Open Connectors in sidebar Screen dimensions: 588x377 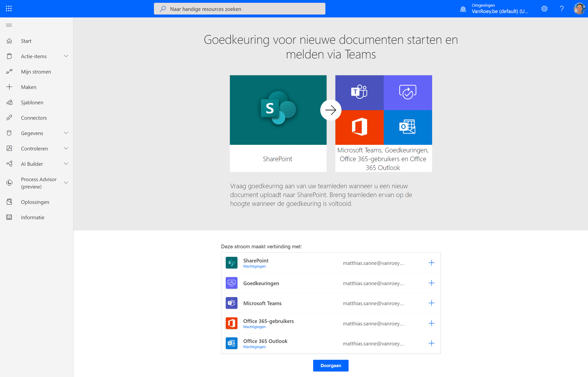point(34,118)
